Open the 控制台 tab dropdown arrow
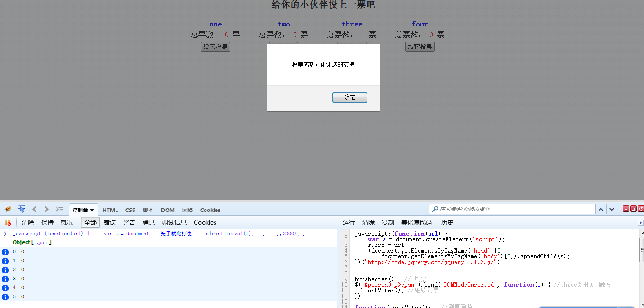Screen dimensions: 644x308 92,210
